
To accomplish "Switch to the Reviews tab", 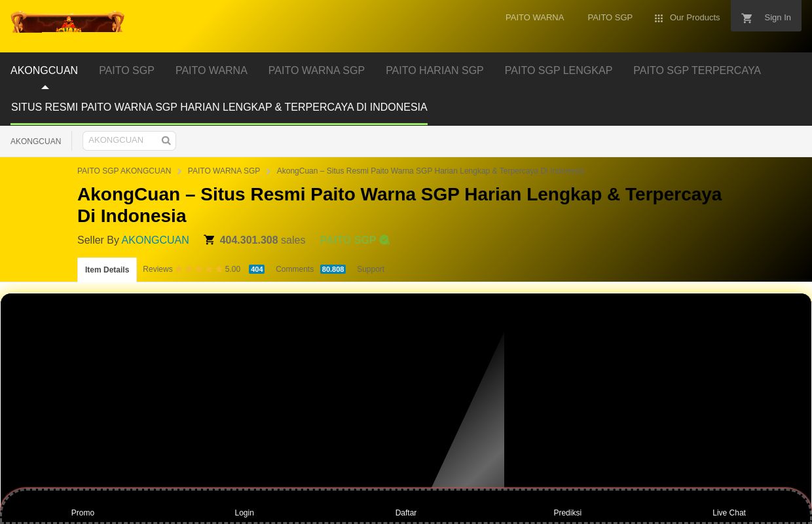I will (157, 269).
